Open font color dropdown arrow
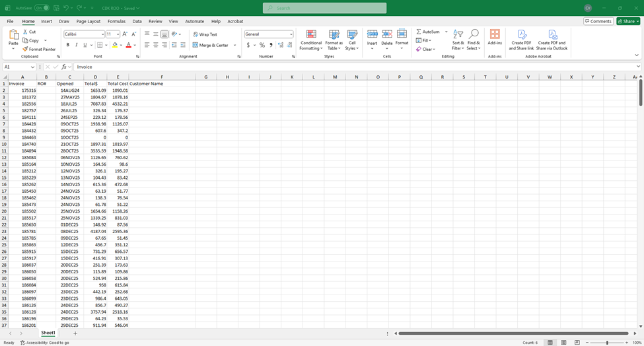Viewport: 644px width, 346px height. tap(134, 45)
